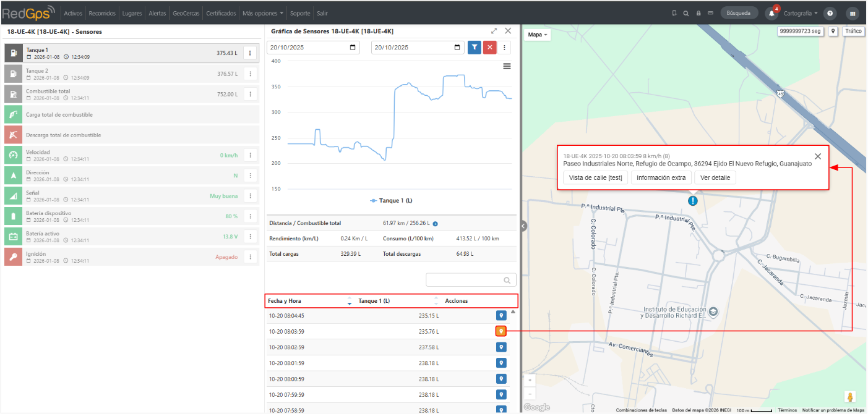Click the help question mark icon

pos(830,13)
